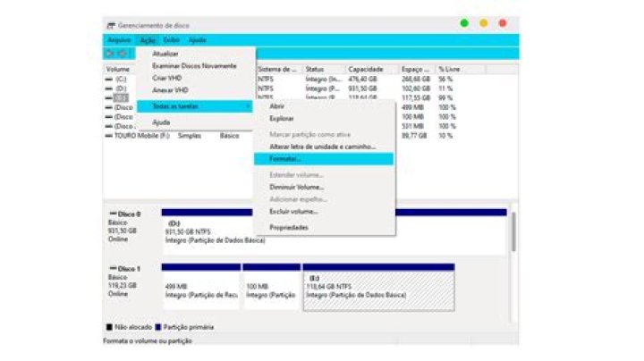644x361 pixels.
Task: Open the Ajuda menu in menu bar
Action: click(x=197, y=40)
